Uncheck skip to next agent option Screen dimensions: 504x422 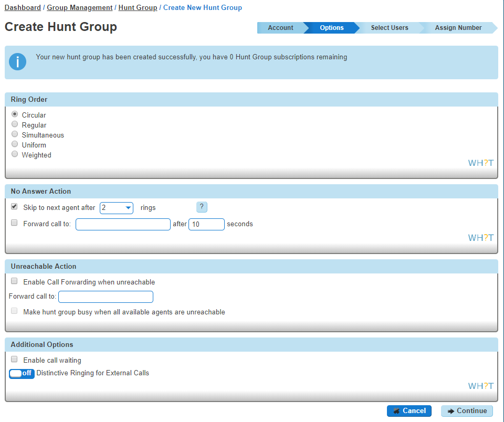pos(14,206)
